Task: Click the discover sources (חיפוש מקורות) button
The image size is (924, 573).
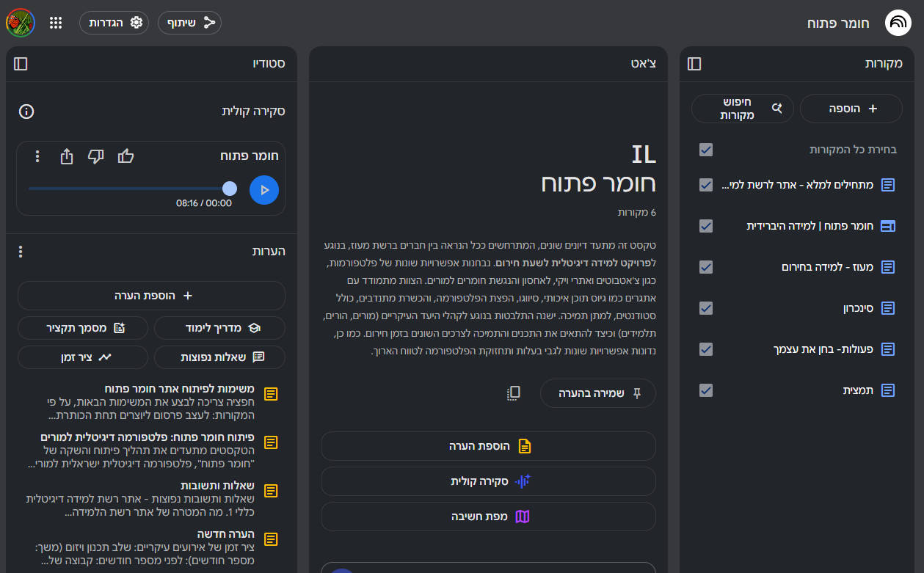Action: [742, 109]
